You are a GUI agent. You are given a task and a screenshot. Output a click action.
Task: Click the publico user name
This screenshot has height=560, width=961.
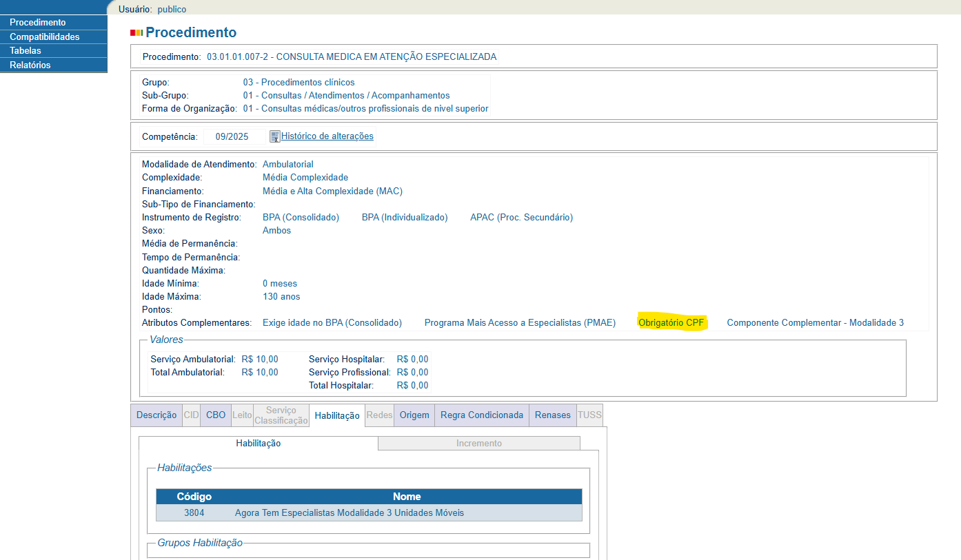(172, 10)
